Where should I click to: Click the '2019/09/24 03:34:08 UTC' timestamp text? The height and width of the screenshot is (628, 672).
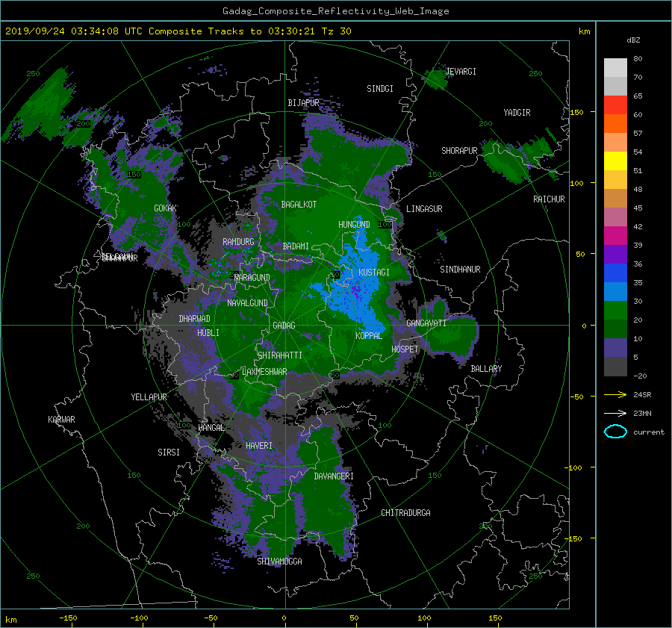(72, 31)
